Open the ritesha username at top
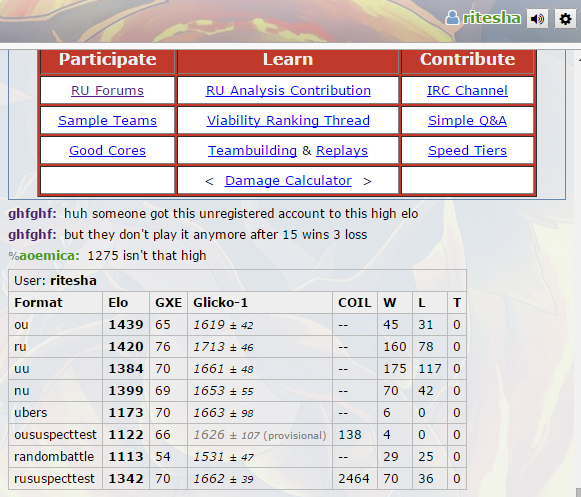This screenshot has width=581, height=497. (491, 18)
